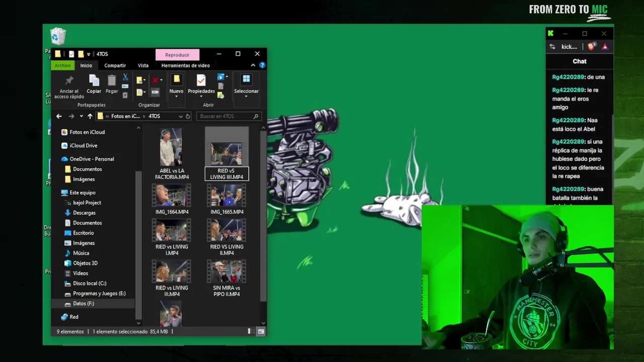
Task: Switch to the Compartir ribbon tab
Action: [x=115, y=65]
